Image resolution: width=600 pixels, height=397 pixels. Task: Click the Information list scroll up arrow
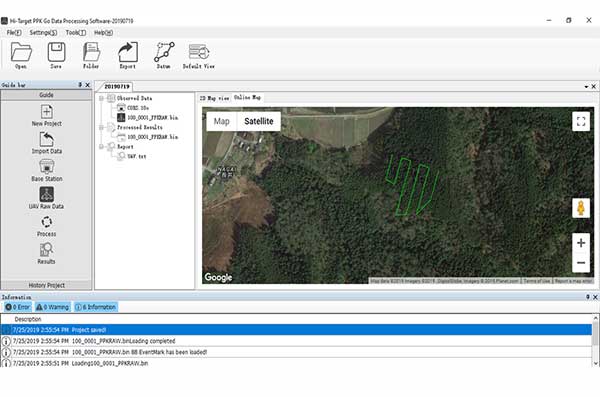point(595,318)
